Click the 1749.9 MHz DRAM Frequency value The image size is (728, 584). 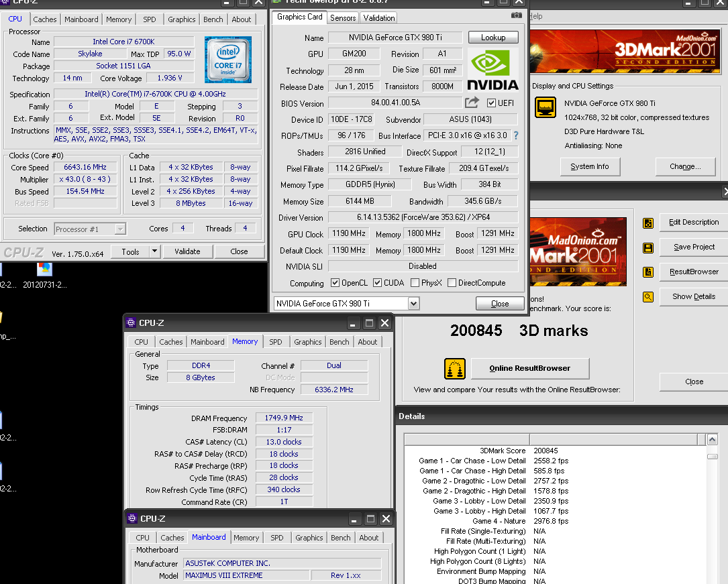click(284, 418)
